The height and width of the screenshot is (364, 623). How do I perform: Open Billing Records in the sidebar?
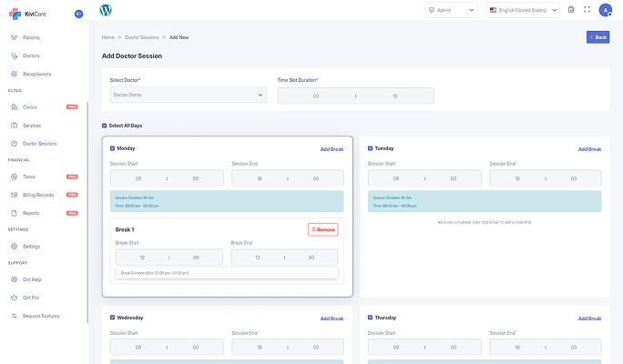tap(38, 195)
